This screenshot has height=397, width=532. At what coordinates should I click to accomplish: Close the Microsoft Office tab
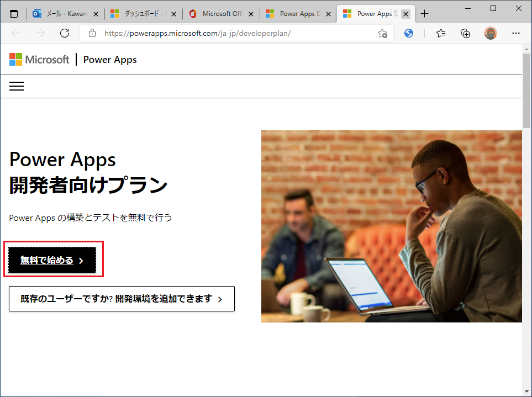point(251,14)
